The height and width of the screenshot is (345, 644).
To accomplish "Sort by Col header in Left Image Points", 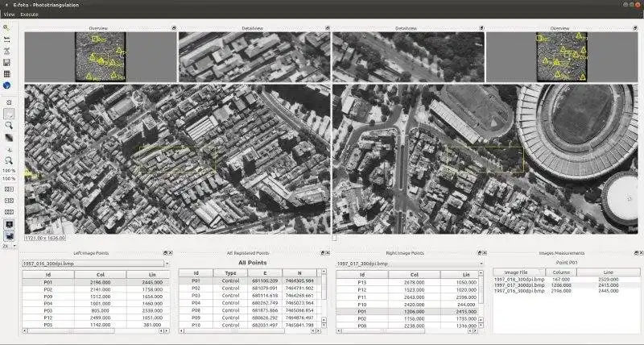I will point(101,274).
